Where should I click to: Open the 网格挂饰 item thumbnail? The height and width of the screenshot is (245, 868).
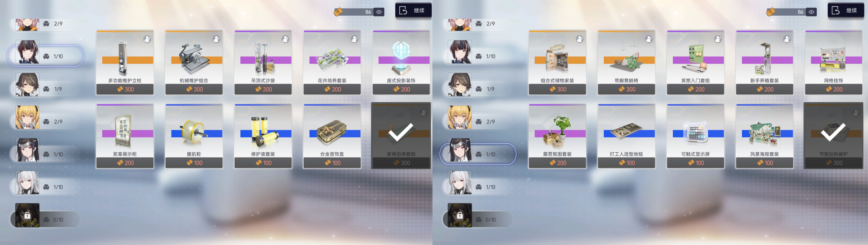coord(833,58)
